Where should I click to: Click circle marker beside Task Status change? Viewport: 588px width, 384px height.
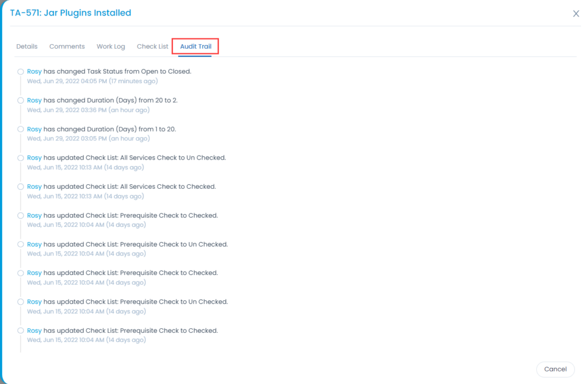pos(21,72)
